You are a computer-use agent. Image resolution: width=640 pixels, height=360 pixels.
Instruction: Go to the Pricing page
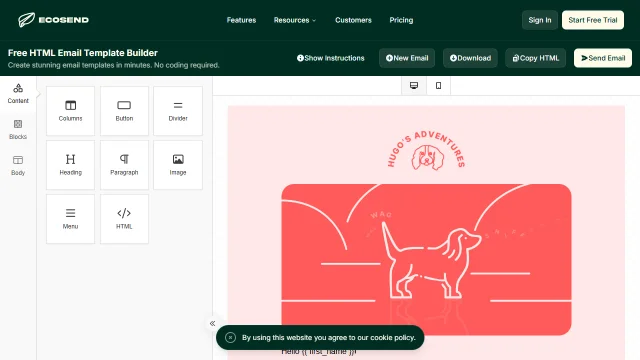(x=401, y=20)
